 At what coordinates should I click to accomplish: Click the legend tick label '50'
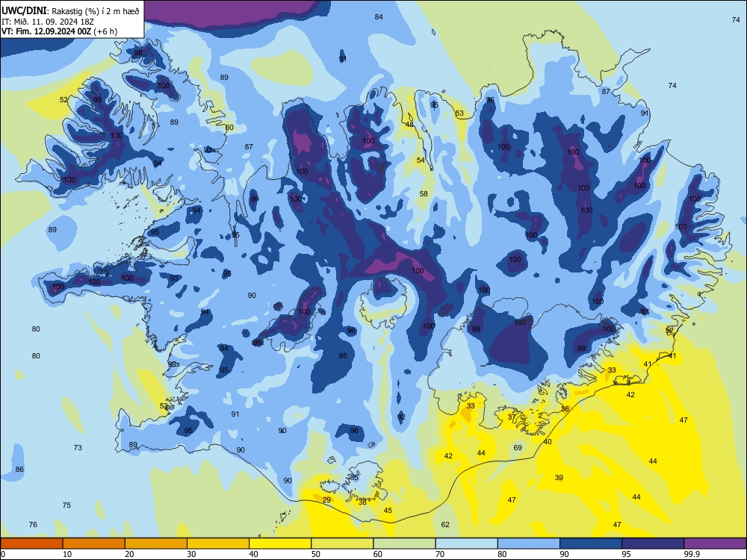point(316,554)
